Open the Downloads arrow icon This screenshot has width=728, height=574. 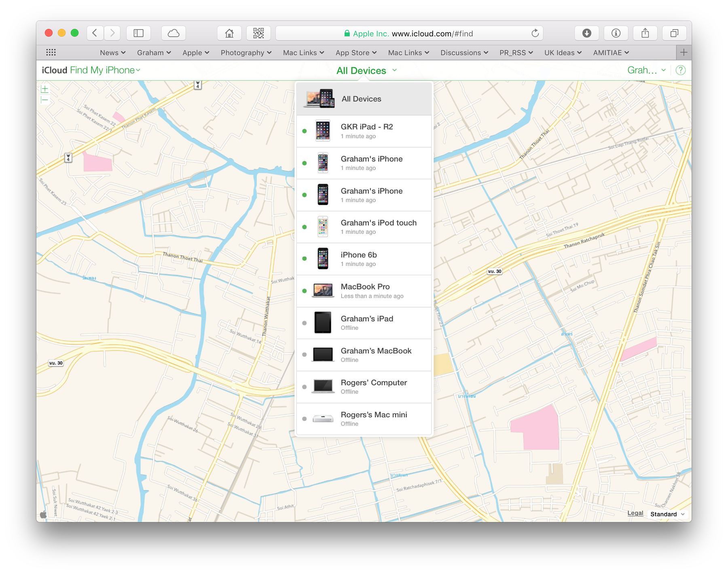coord(587,33)
